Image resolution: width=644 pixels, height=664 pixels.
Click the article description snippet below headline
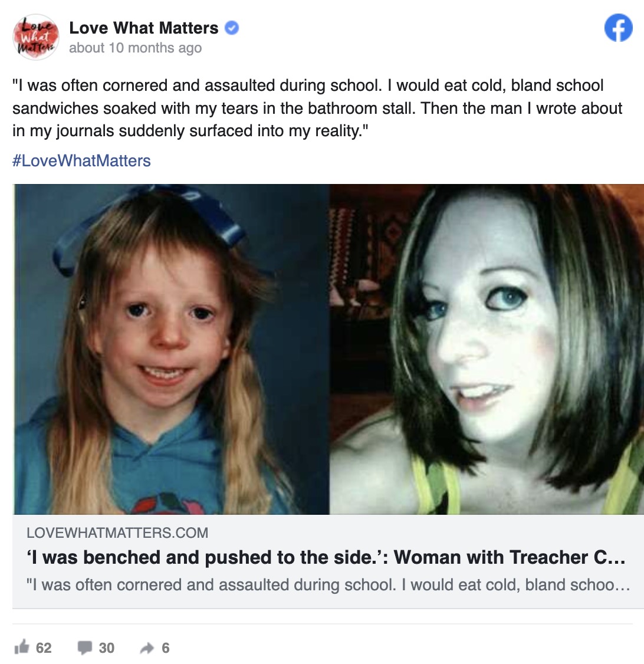point(328,585)
